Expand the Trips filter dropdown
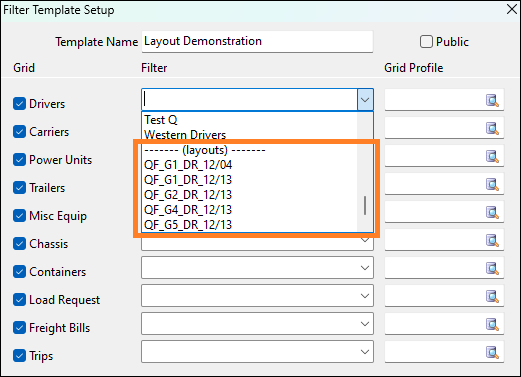 (x=365, y=352)
